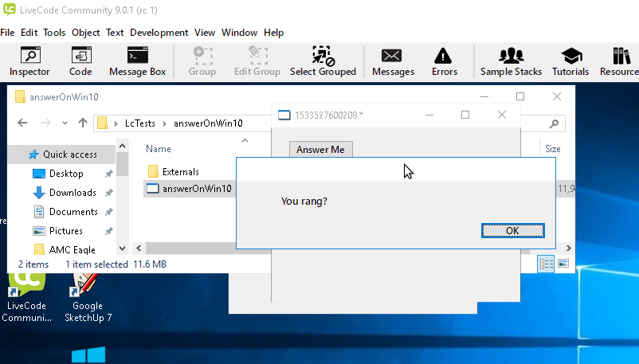Open Google SketchUp 7 desktop shortcut
This screenshot has height=364, width=639.
87,295
